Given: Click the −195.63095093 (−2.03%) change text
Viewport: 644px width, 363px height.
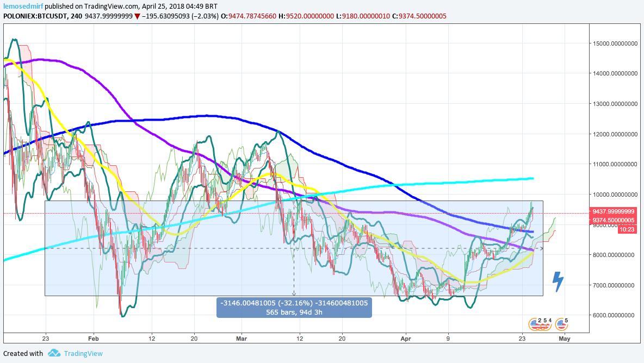Looking at the screenshot, I should point(180,16).
